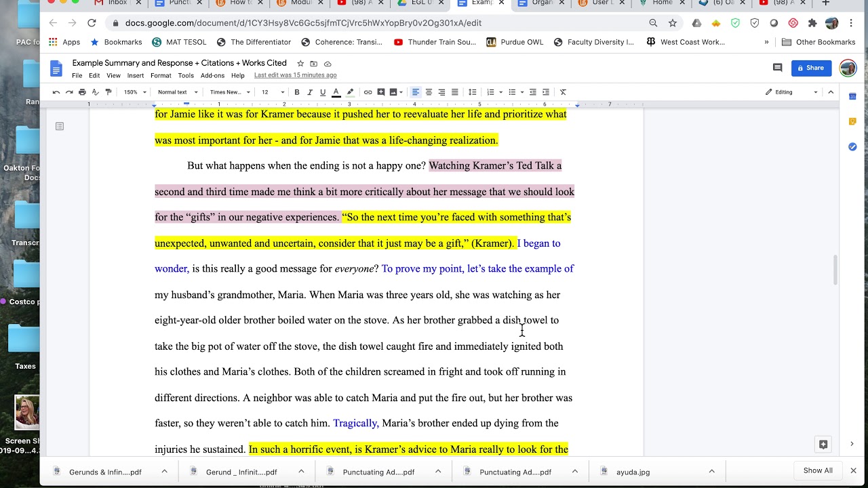Open Google Keep in the side panel

tap(852, 121)
